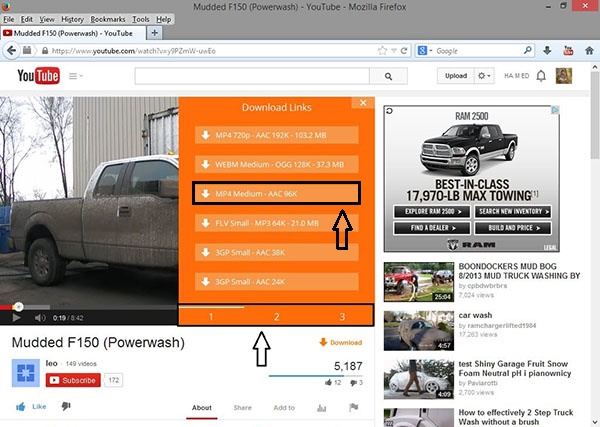Close the Download Links panel

click(x=363, y=103)
